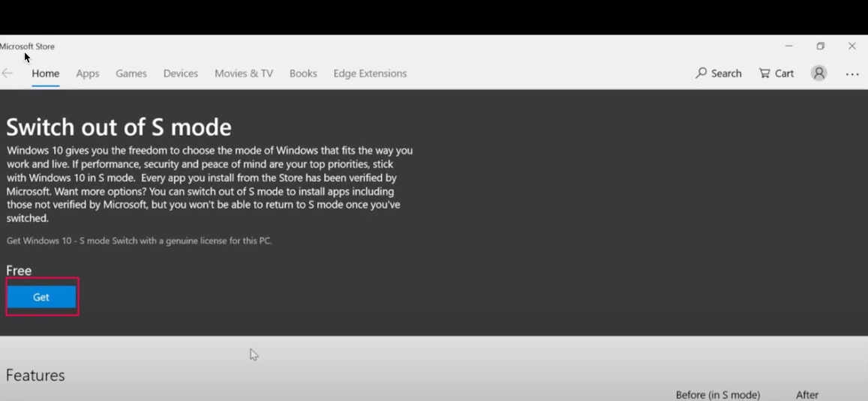This screenshot has width=868, height=401.
Task: Open the Home tab
Action: click(x=46, y=73)
